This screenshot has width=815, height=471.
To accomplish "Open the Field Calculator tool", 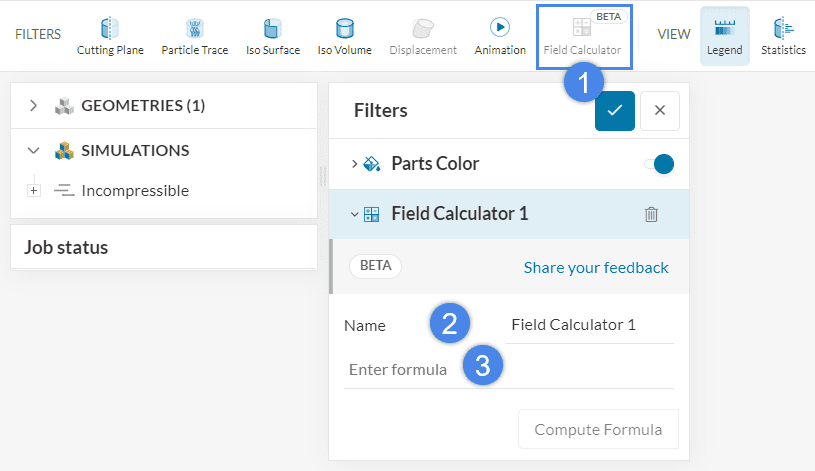I will [582, 36].
